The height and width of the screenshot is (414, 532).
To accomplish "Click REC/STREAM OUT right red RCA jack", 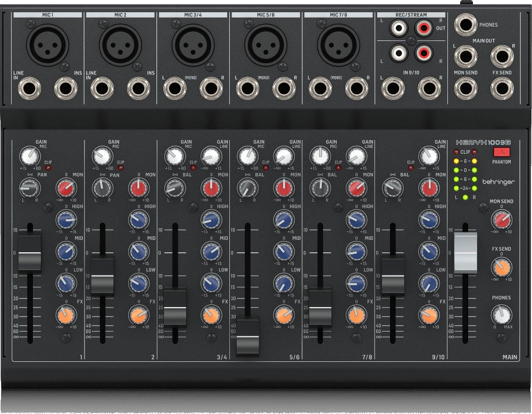I will [x=423, y=28].
